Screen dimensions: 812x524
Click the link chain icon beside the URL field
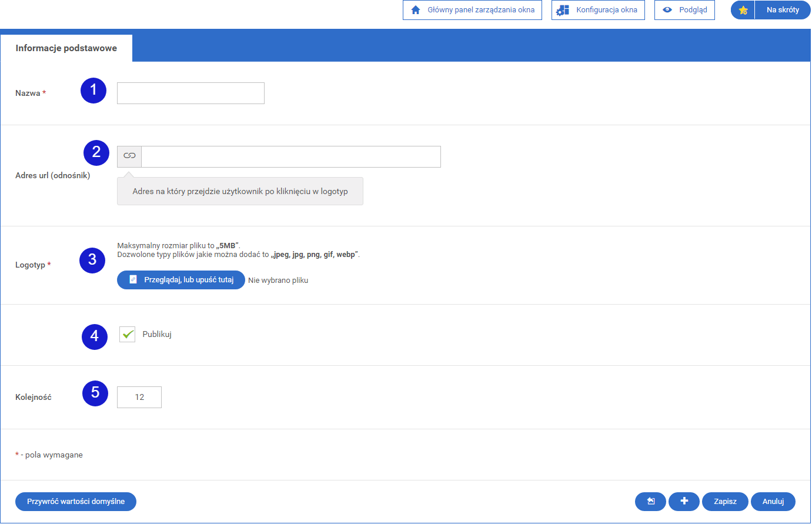(129, 156)
